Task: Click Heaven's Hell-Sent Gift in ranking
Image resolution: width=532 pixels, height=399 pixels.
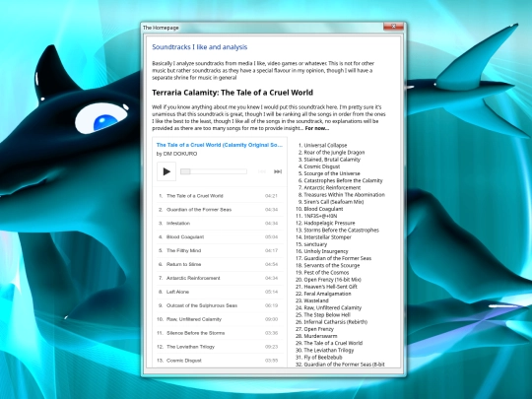Action: (x=330, y=287)
